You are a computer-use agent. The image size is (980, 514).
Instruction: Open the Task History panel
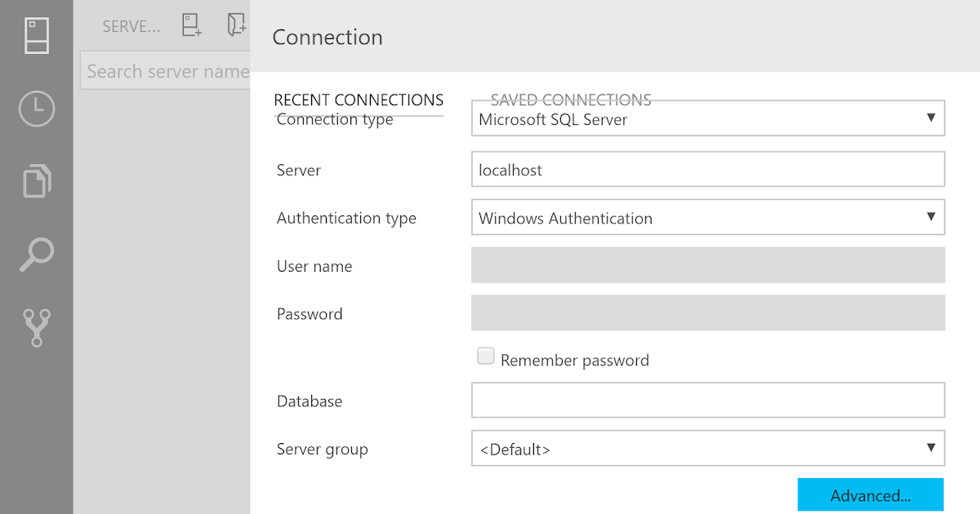[36, 109]
